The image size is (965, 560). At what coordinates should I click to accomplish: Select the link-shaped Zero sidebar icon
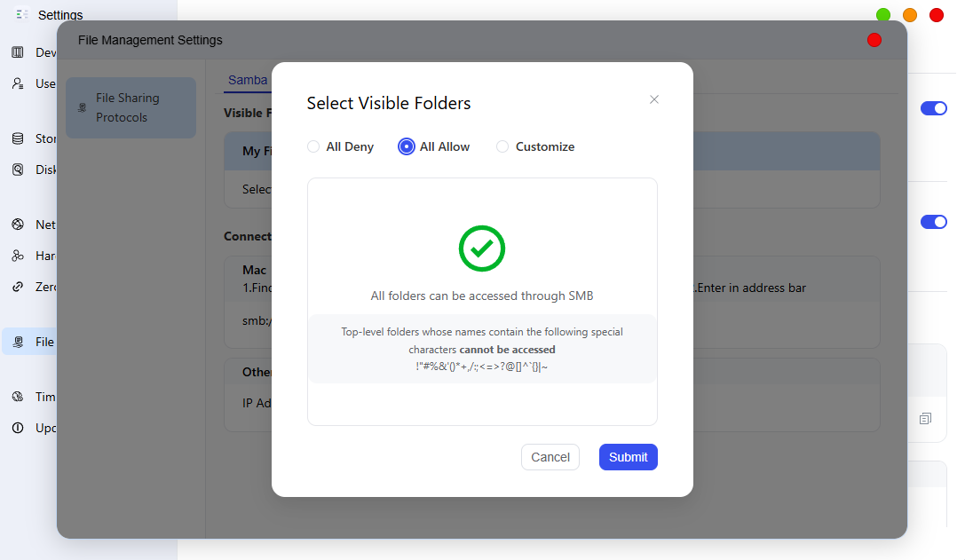coord(18,286)
